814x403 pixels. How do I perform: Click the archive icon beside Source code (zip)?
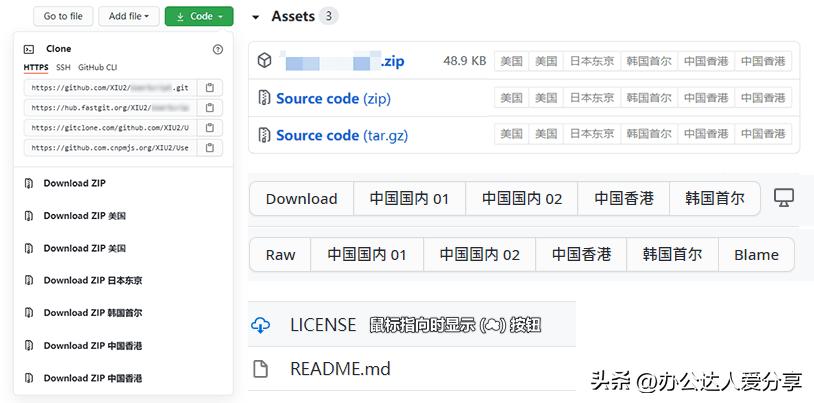click(265, 98)
